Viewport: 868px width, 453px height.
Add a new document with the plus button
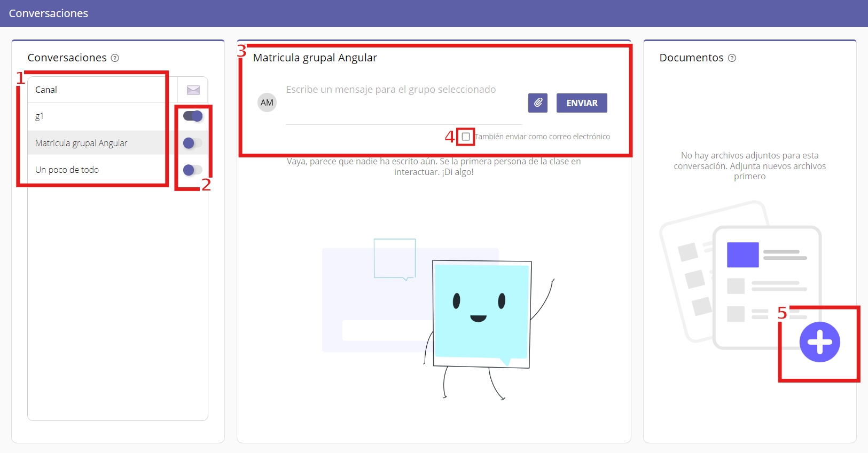[819, 342]
